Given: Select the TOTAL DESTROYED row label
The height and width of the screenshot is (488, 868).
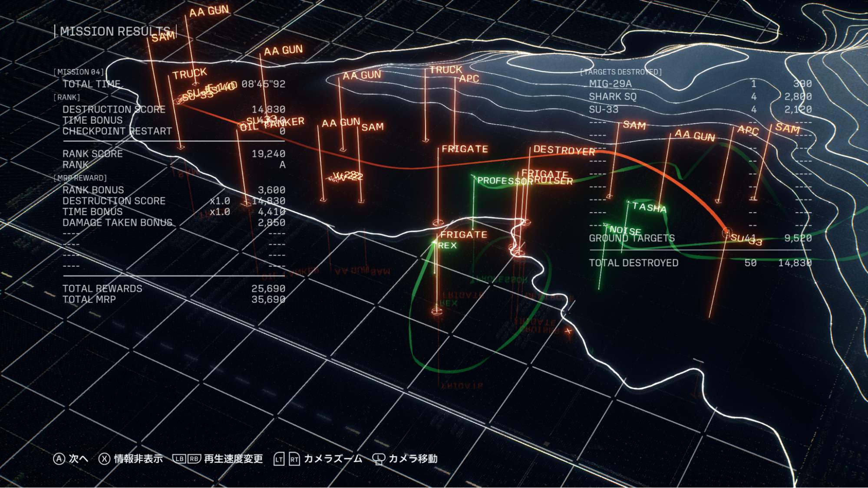Looking at the screenshot, I should pyautogui.click(x=634, y=263).
